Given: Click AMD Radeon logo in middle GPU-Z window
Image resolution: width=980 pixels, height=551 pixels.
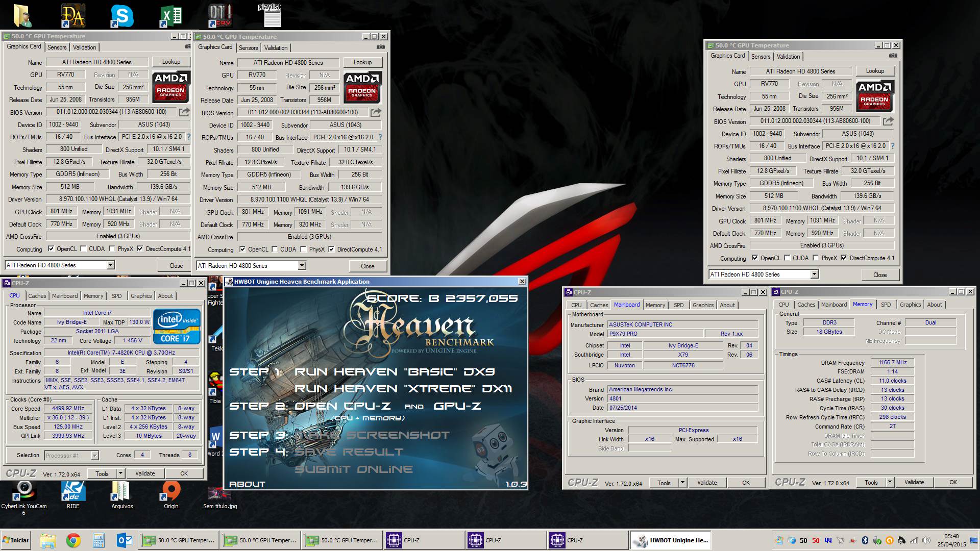Looking at the screenshot, I should coord(362,87).
